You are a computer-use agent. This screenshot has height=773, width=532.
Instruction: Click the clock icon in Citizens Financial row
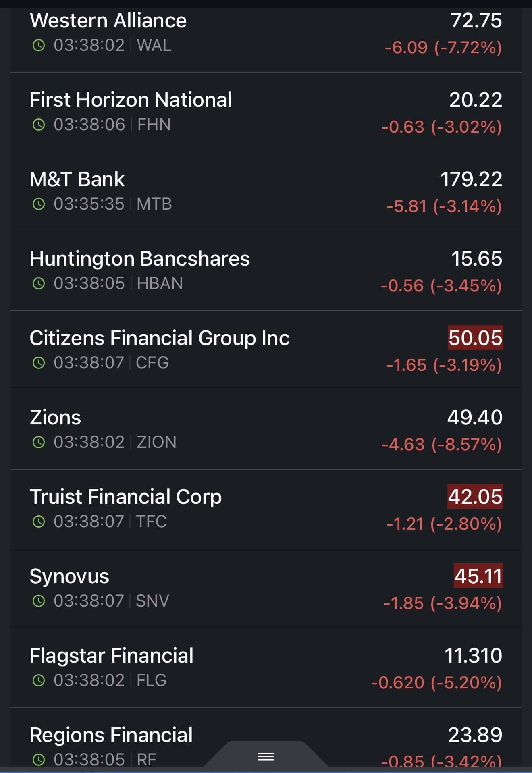click(39, 363)
